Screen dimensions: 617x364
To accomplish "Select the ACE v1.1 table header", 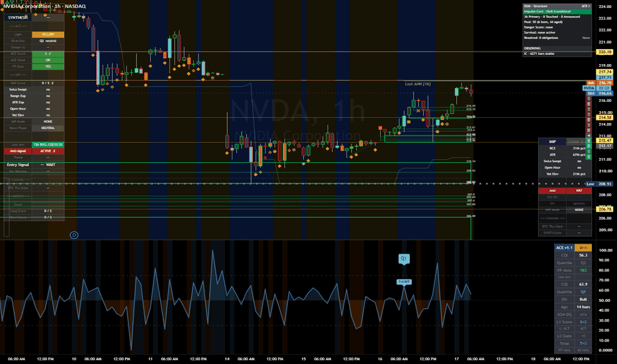I will [x=564, y=248].
